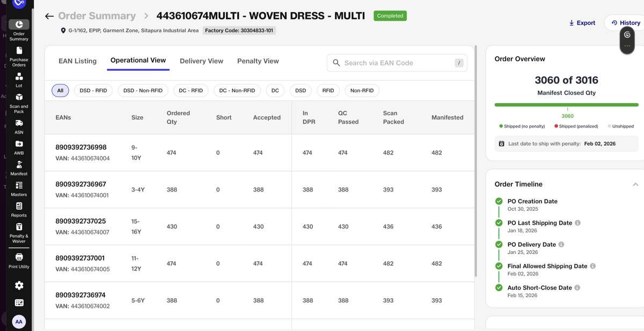This screenshot has height=331, width=644.
Task: Click EAN 8909392737025 in the table
Action: click(81, 221)
